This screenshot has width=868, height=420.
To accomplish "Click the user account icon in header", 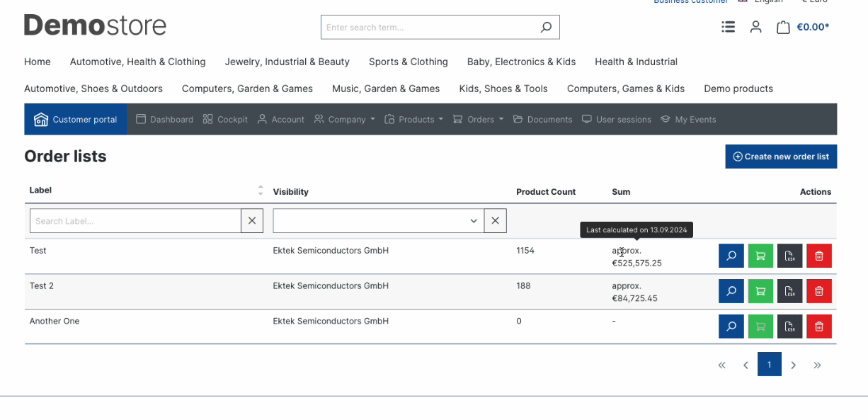I will (x=755, y=27).
